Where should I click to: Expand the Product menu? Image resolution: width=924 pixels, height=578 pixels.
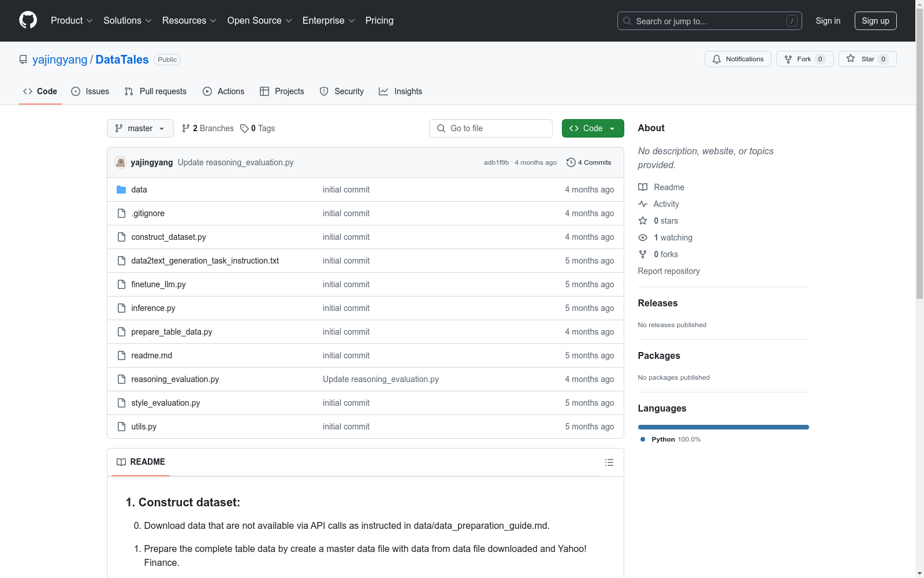(72, 21)
